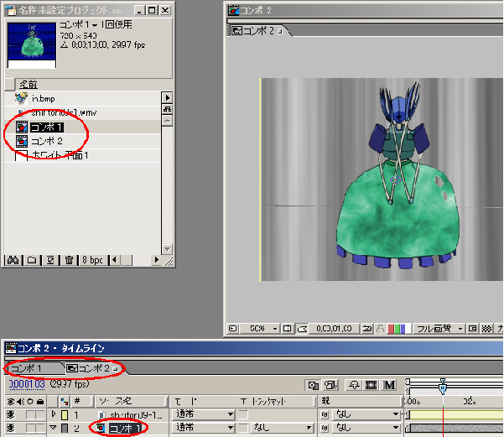This screenshot has width=504, height=437.
Task: Select the コンポ 2 tab in the viewer
Action: (x=260, y=31)
